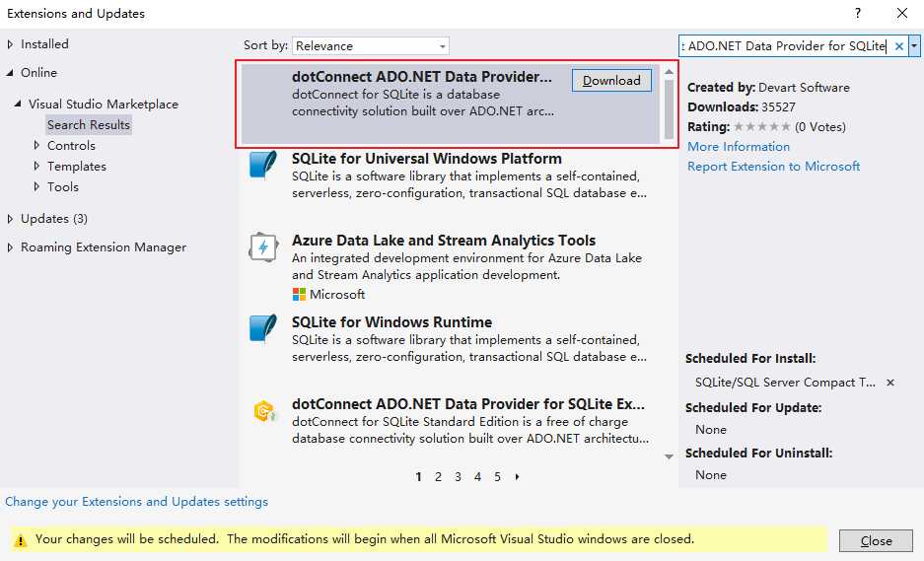Select the Online tree item
The height and width of the screenshot is (561, 924).
38,73
